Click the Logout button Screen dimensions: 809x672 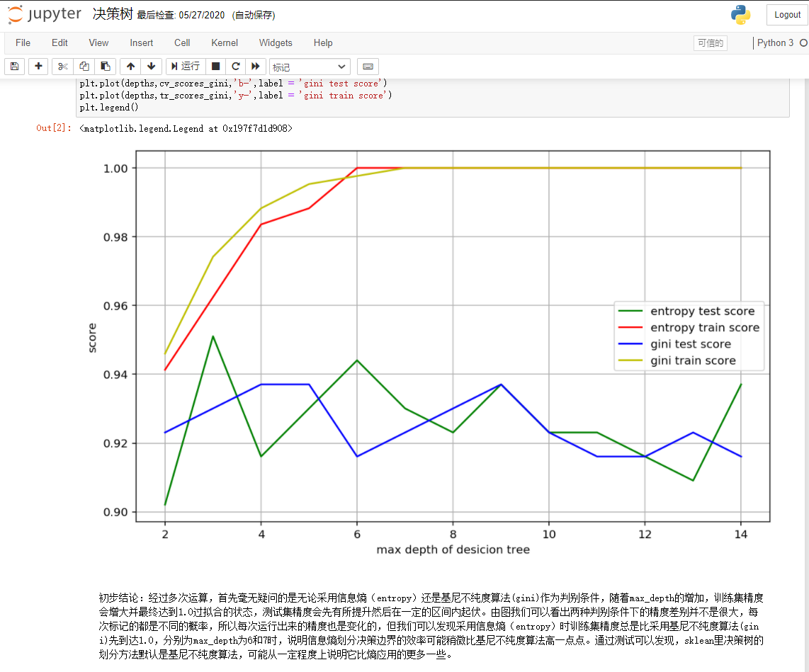coord(787,15)
